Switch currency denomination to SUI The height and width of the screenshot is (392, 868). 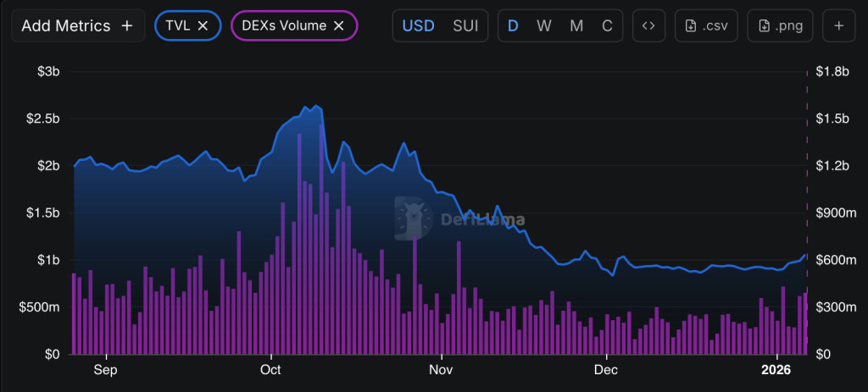464,25
